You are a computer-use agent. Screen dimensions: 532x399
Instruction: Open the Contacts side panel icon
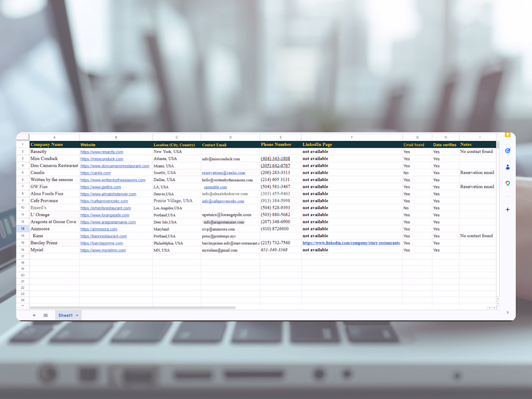[x=507, y=167]
